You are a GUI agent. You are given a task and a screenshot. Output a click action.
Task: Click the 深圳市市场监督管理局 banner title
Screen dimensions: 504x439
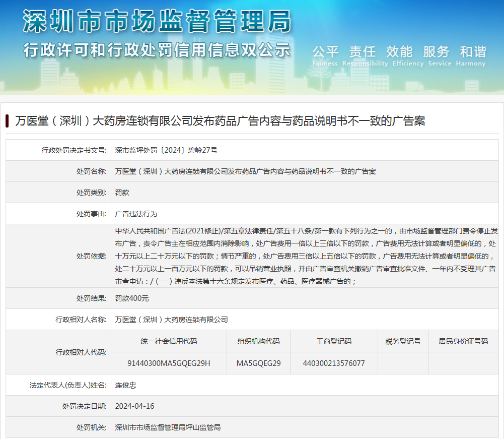click(x=157, y=21)
